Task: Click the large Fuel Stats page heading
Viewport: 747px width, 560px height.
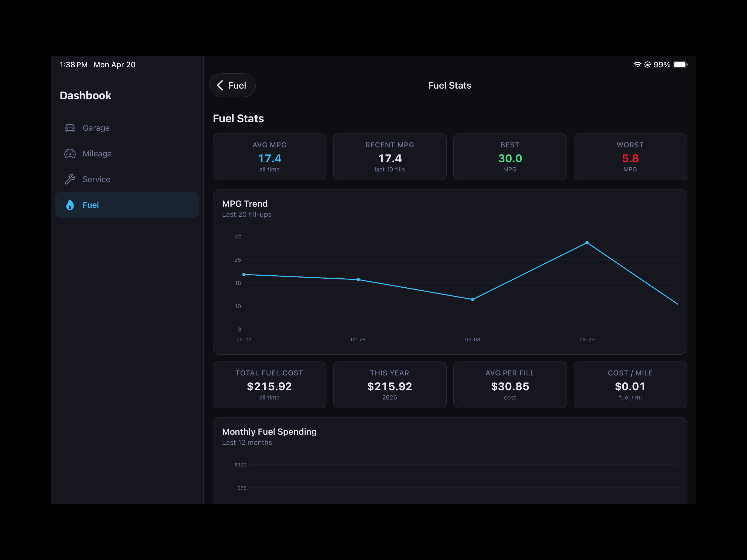Action: click(238, 119)
